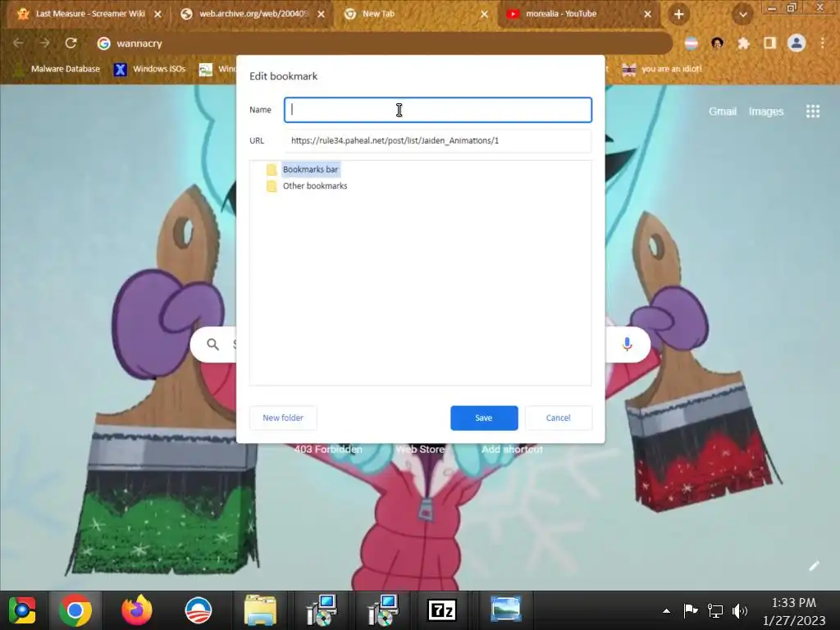Click the New folder button

[283, 418]
